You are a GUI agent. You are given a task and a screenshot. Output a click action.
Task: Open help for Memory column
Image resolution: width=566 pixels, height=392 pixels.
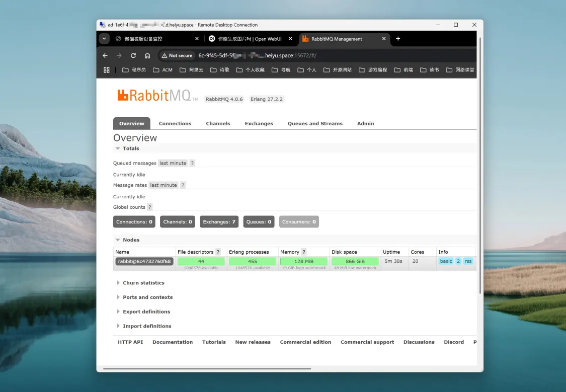(x=304, y=252)
